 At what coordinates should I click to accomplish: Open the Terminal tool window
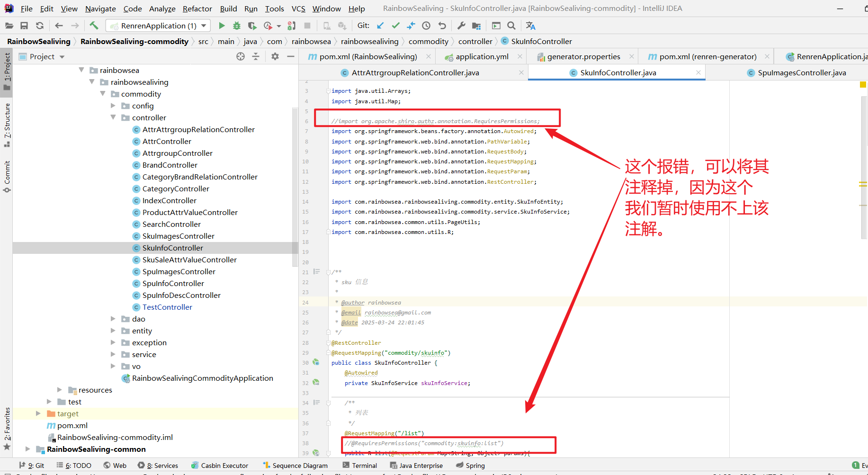click(359, 466)
